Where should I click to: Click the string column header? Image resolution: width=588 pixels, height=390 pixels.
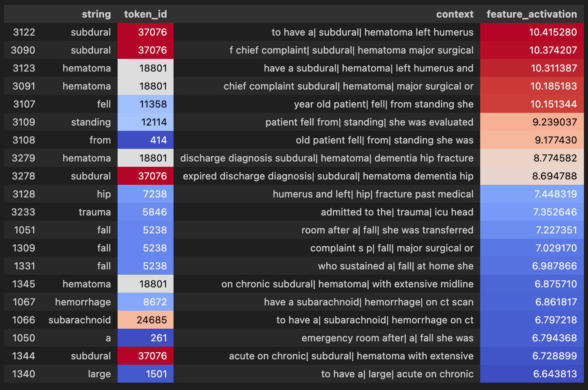(x=96, y=14)
